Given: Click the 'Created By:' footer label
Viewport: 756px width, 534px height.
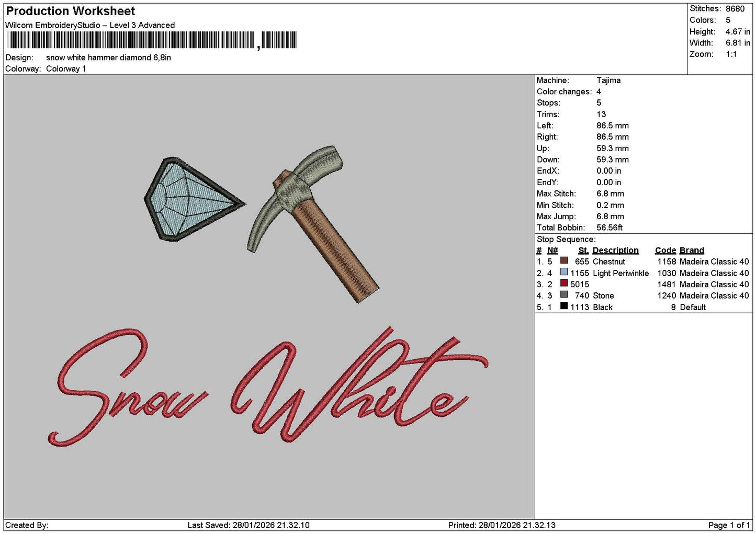Looking at the screenshot, I should pyautogui.click(x=27, y=525).
